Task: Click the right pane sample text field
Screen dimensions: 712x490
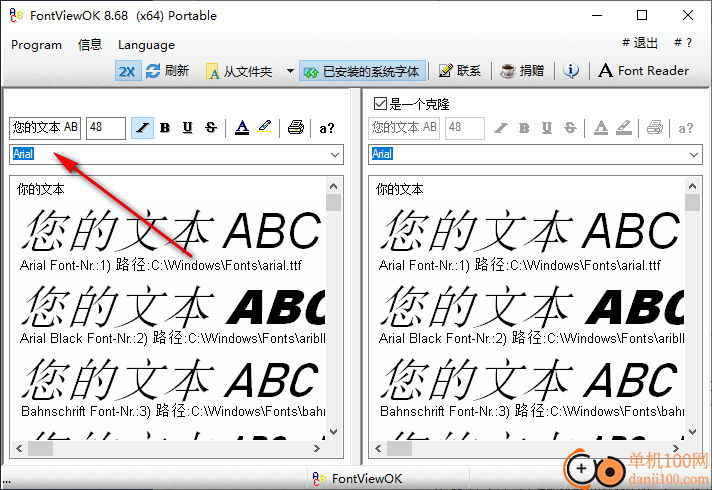Action: pyautogui.click(x=404, y=128)
